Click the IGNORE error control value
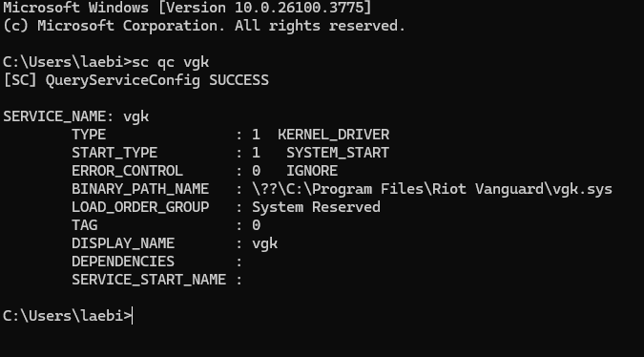This screenshot has height=357, width=644. click(312, 171)
